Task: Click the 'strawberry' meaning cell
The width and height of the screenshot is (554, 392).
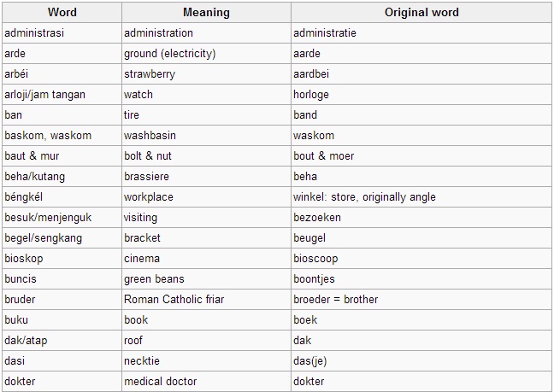Action: point(206,74)
